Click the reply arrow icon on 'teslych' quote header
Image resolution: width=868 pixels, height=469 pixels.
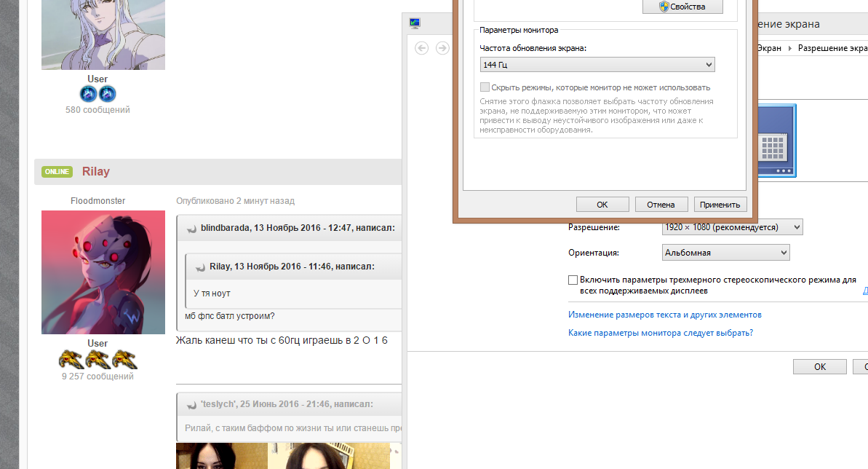[x=190, y=404]
